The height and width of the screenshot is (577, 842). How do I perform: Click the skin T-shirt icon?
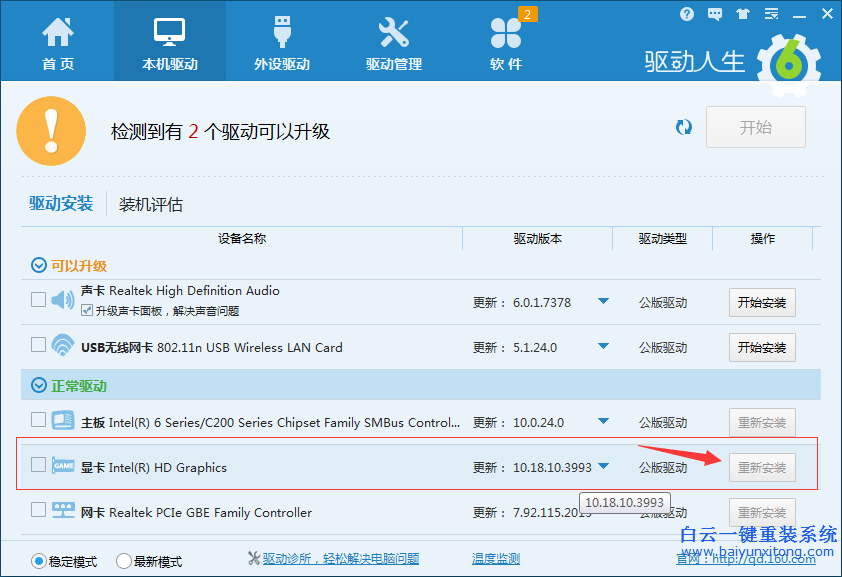tap(741, 14)
